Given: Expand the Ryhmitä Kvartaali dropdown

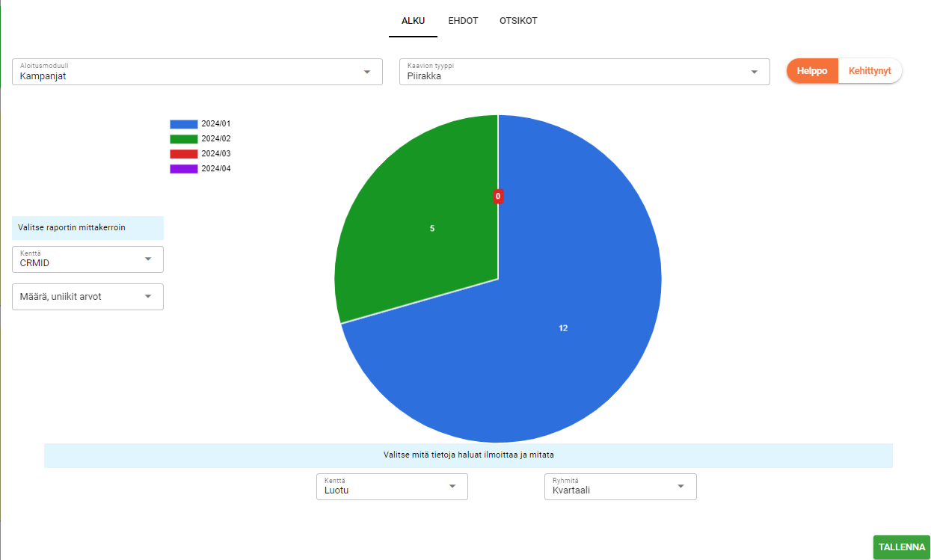Looking at the screenshot, I should tap(620, 487).
